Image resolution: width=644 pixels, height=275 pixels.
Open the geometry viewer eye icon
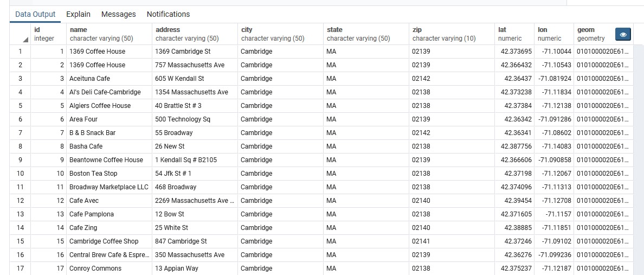click(623, 35)
